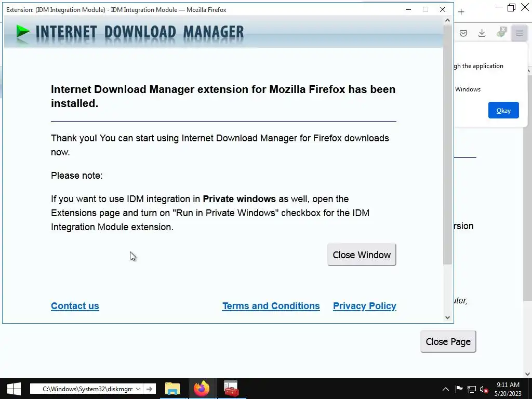532x399 pixels.
Task: Open the red toolbox app on taskbar
Action: click(231, 389)
